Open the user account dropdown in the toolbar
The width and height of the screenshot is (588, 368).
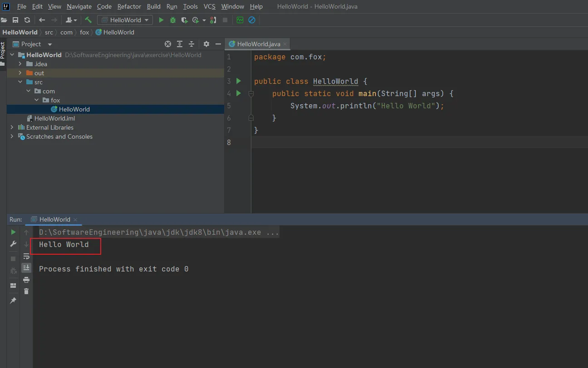(x=72, y=20)
